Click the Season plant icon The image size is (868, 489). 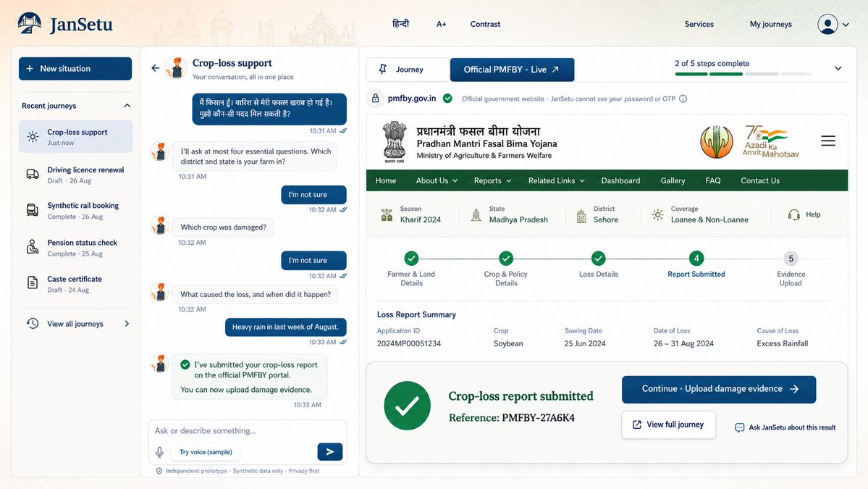tap(387, 215)
